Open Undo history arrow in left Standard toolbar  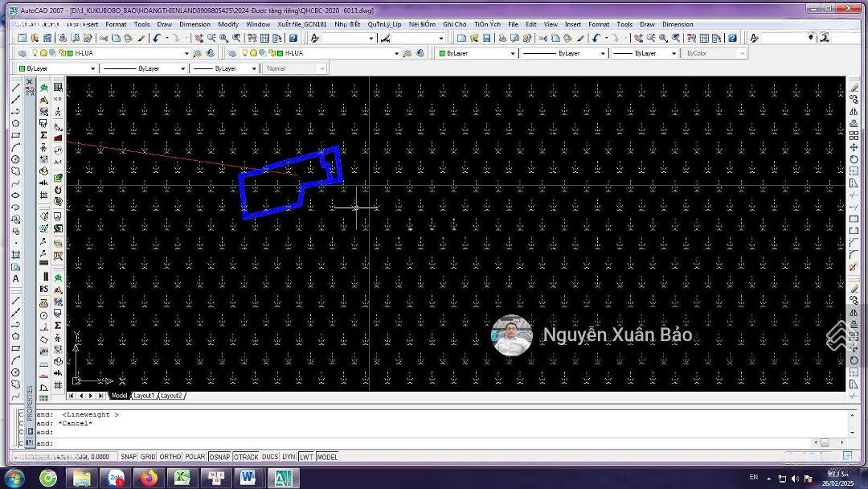pyautogui.click(x=166, y=39)
